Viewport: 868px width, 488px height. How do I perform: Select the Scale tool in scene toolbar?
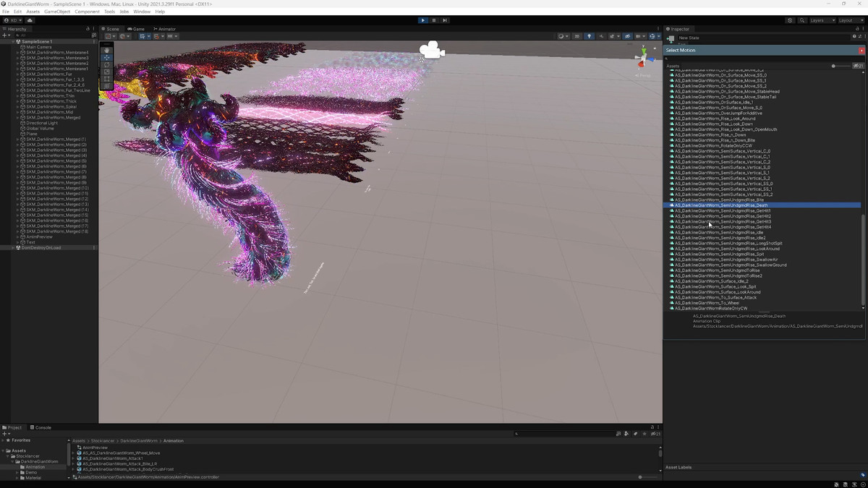point(106,72)
